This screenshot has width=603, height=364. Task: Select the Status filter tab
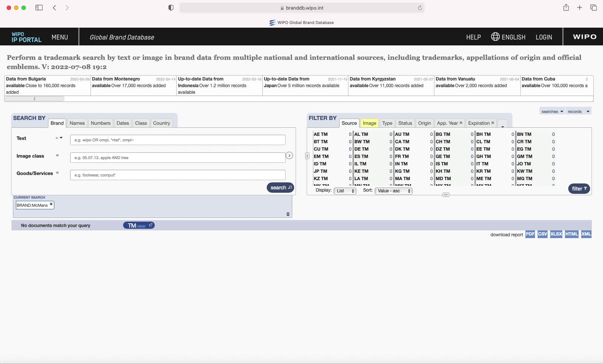click(x=405, y=123)
